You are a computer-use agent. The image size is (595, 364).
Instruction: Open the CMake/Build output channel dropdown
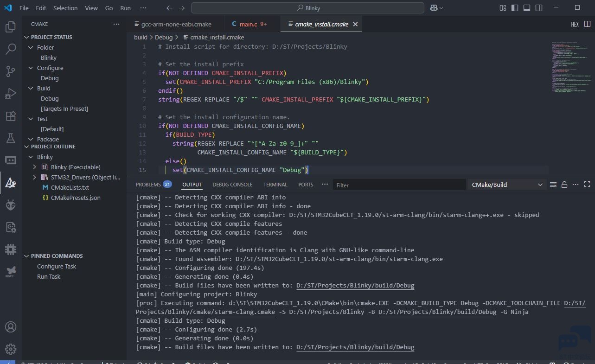pos(507,185)
